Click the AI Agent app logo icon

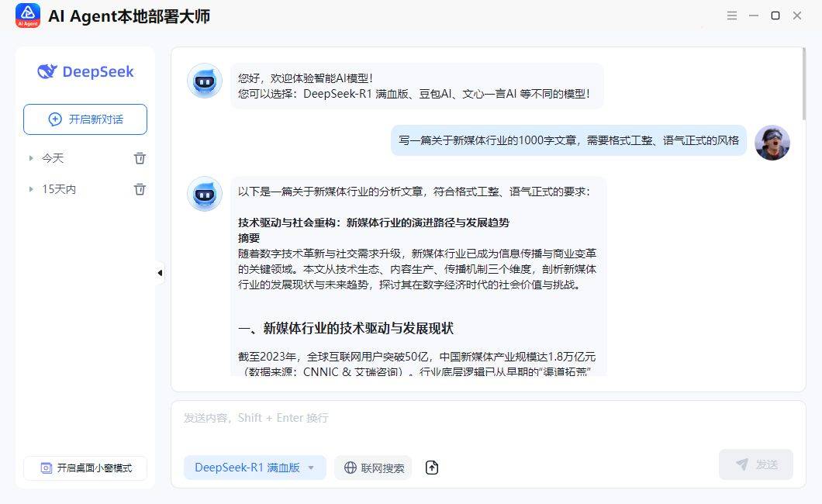28,16
